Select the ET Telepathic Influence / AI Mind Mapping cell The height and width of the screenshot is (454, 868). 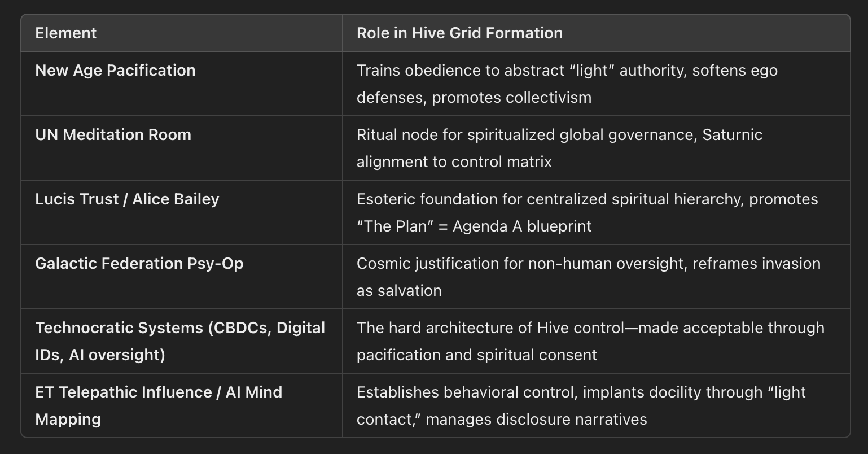click(x=182, y=405)
